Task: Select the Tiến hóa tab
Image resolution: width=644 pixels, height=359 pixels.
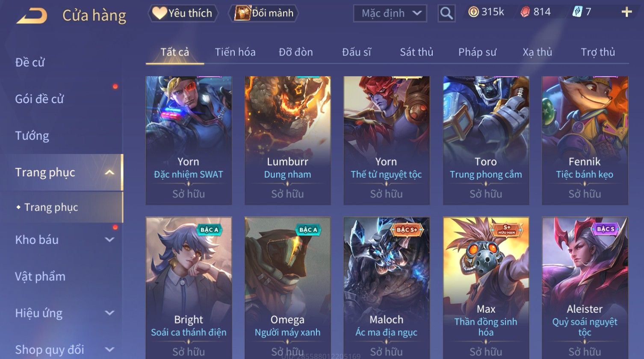Action: pyautogui.click(x=235, y=52)
